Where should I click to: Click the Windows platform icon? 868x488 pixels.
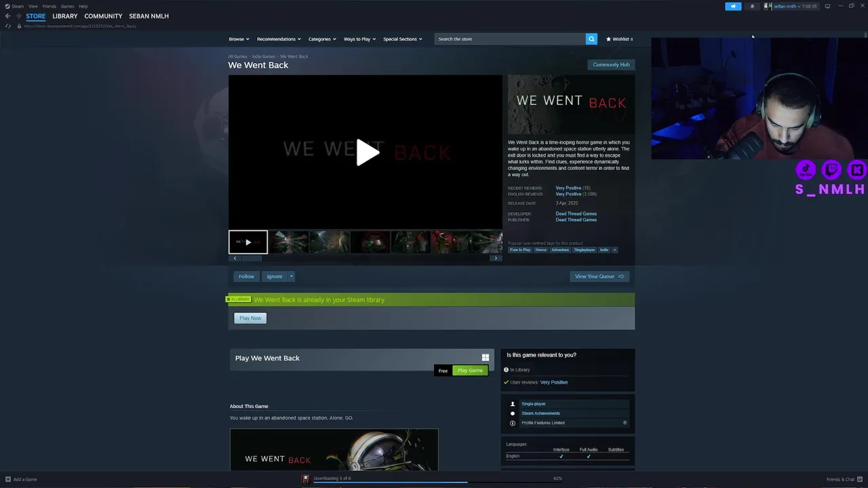point(486,358)
